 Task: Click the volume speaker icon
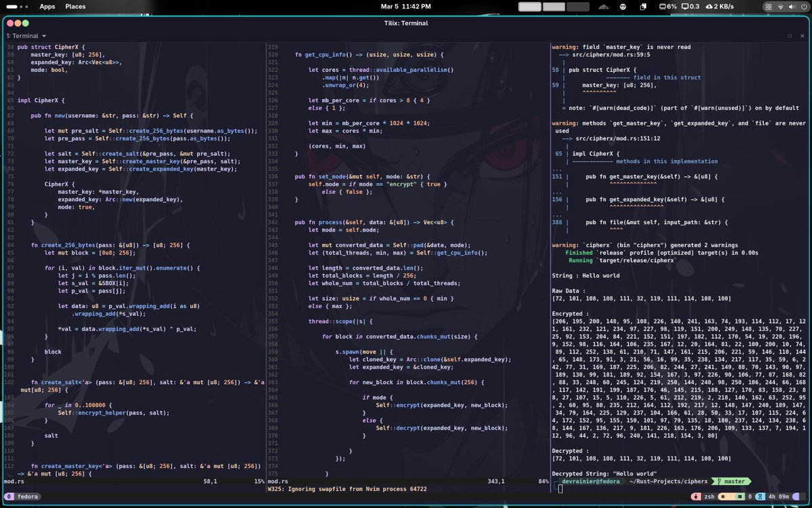(790, 7)
